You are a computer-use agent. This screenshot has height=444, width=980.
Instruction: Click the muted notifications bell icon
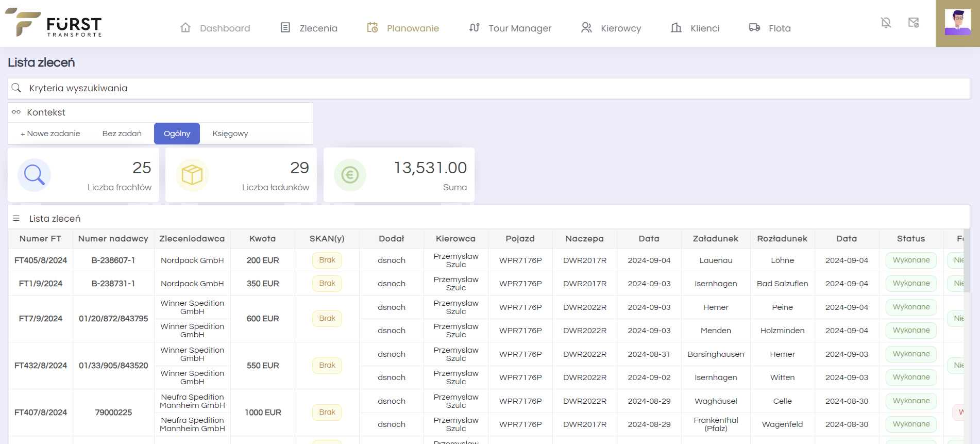click(x=886, y=23)
